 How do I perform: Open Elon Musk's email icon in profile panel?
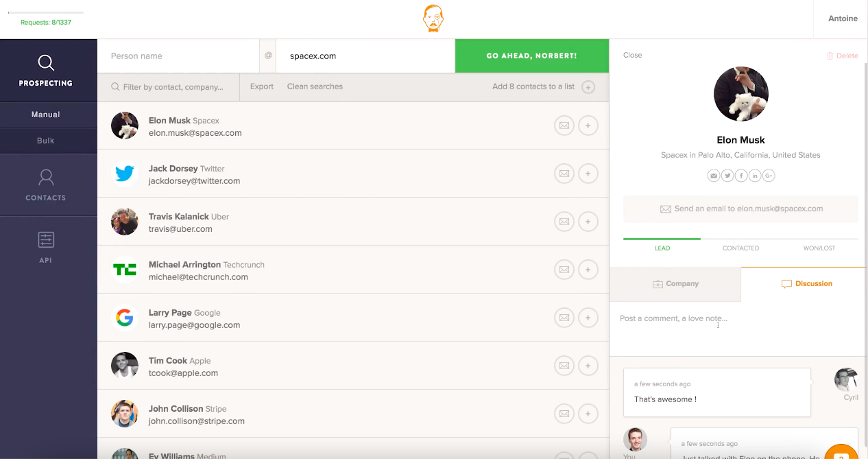click(x=714, y=176)
